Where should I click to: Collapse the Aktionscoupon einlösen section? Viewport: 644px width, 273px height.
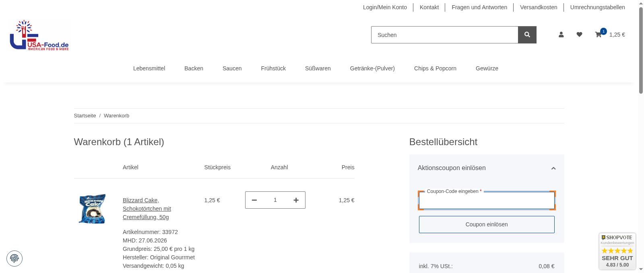pyautogui.click(x=553, y=168)
